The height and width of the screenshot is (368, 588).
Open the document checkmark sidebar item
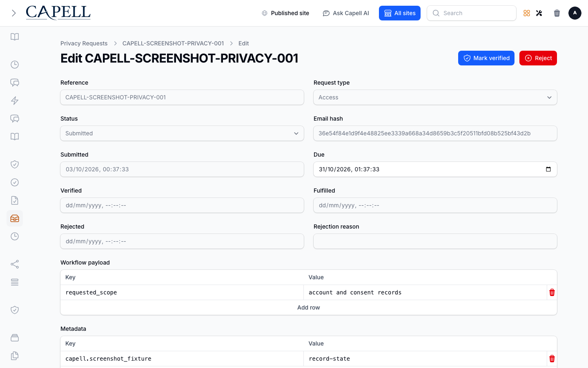15,200
